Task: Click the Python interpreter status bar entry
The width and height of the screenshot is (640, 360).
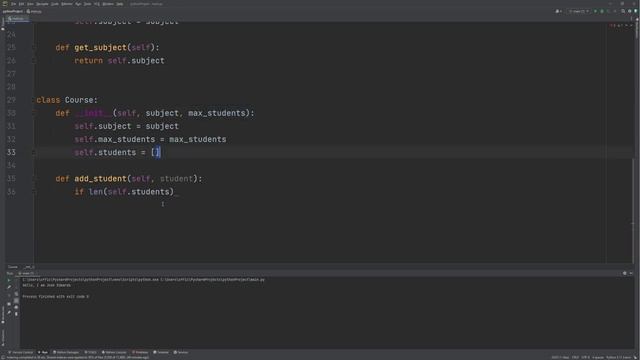Action: coord(618,358)
